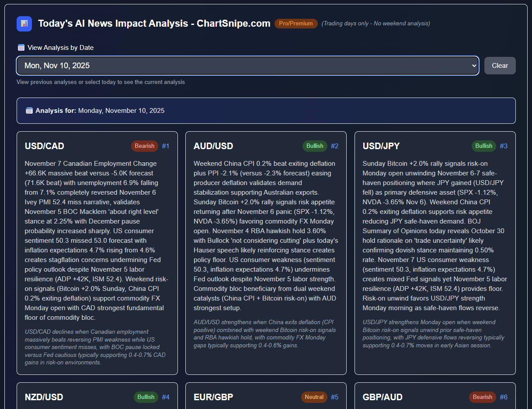Select the USD/CAD pair heading
Viewport: 532px width, 409px height.
44,146
